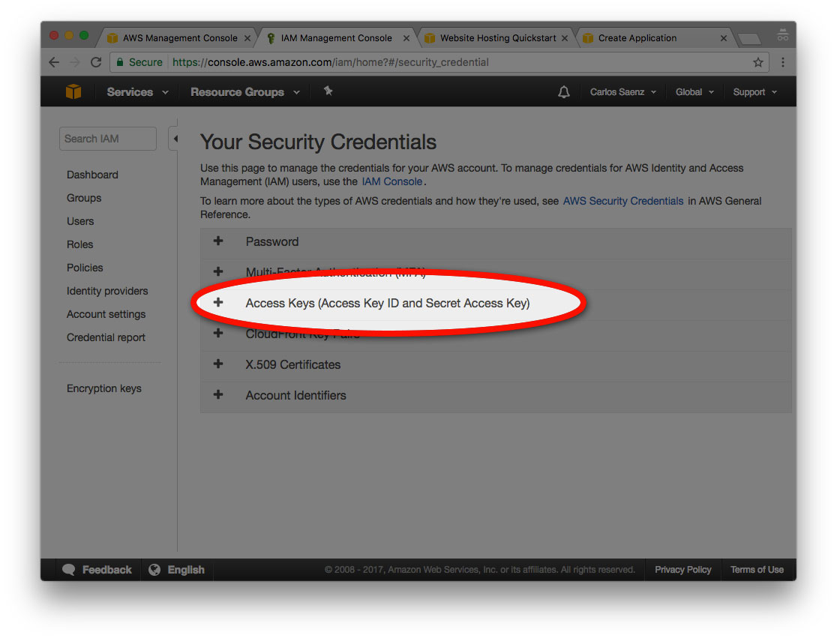Close the Create Application tab
840x644 pixels.
[723, 38]
